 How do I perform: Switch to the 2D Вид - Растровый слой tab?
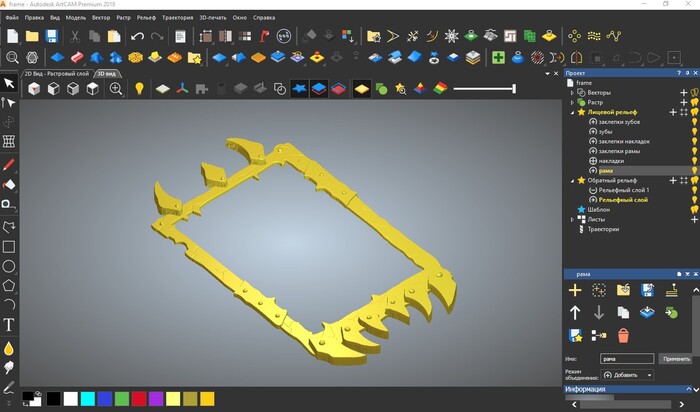[57, 74]
